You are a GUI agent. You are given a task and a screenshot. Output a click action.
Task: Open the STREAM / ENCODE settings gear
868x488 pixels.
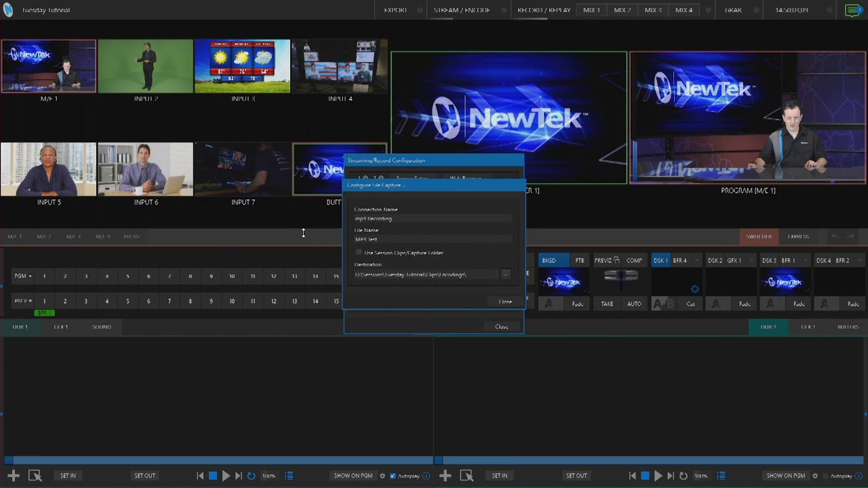[x=504, y=10]
